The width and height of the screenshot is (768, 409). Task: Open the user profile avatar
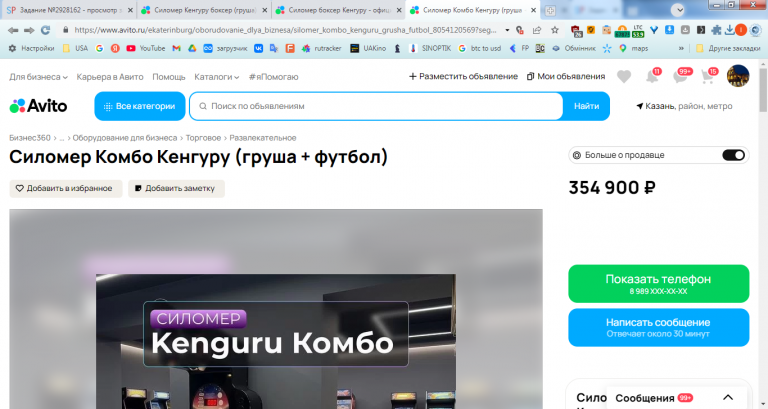pos(738,76)
